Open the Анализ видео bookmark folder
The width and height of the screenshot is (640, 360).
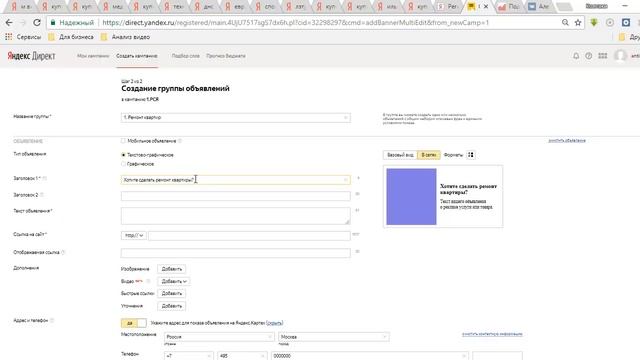[126, 37]
